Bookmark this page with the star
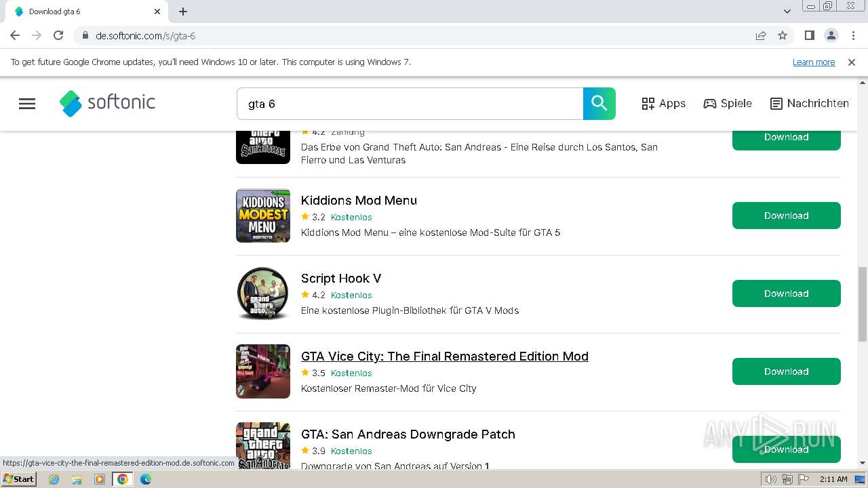Image resolution: width=868 pixels, height=488 pixels. coord(783,35)
